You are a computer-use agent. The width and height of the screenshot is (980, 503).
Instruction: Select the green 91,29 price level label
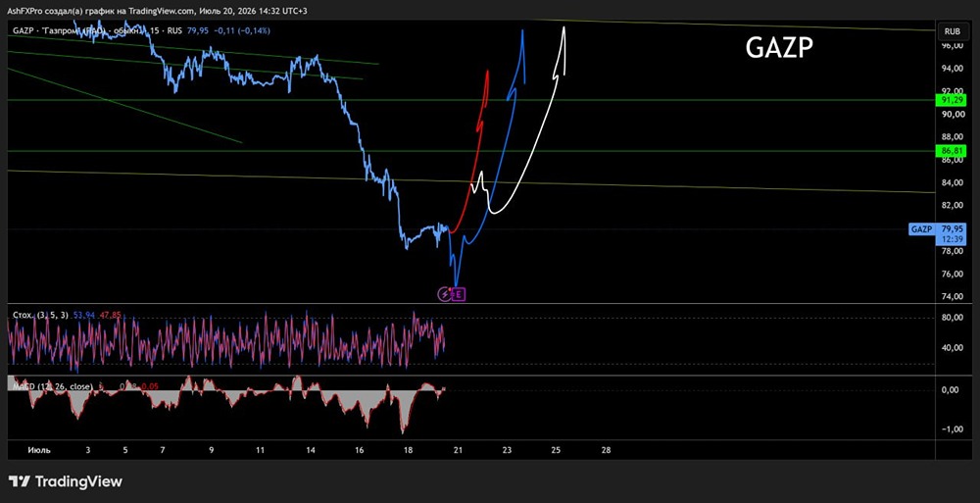point(951,100)
